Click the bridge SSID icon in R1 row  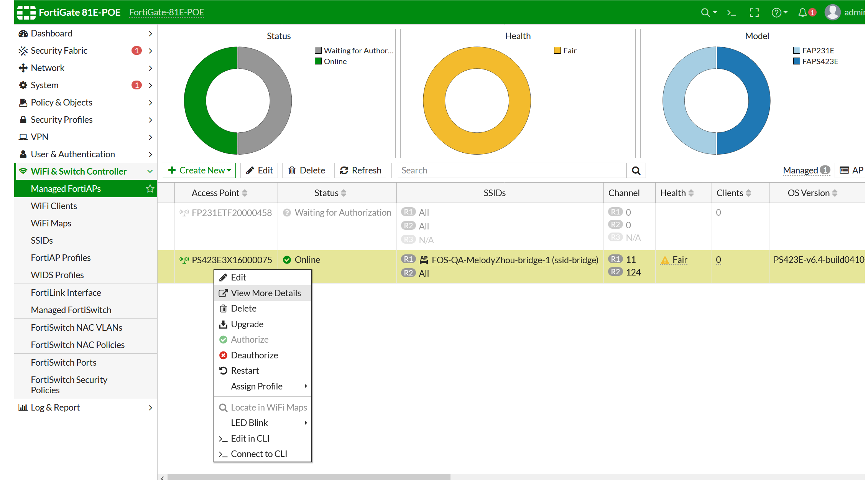424,260
